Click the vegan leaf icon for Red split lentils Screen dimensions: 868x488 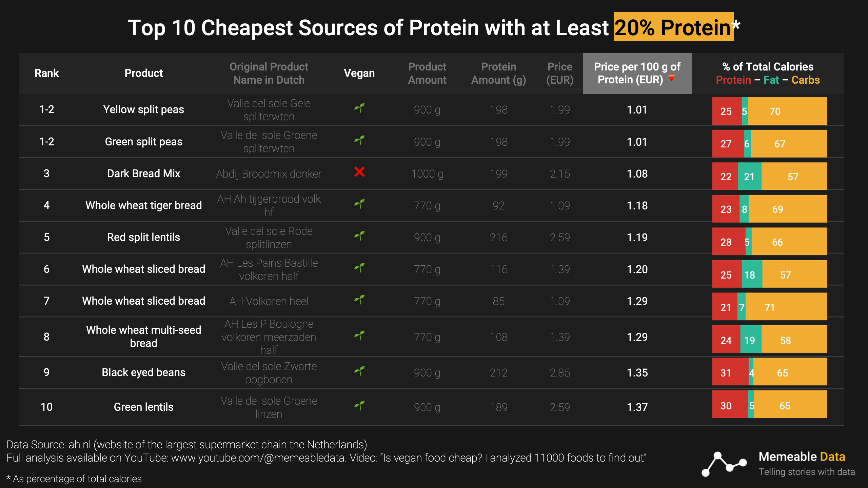point(359,236)
